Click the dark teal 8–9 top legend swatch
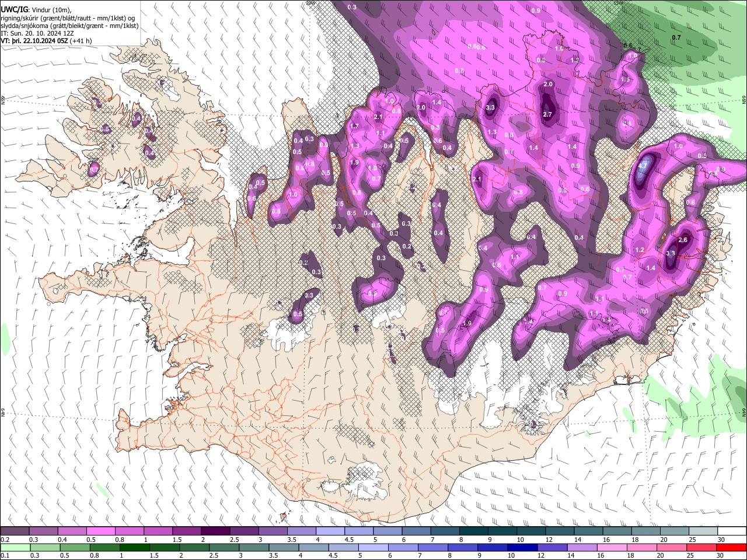 point(474,531)
